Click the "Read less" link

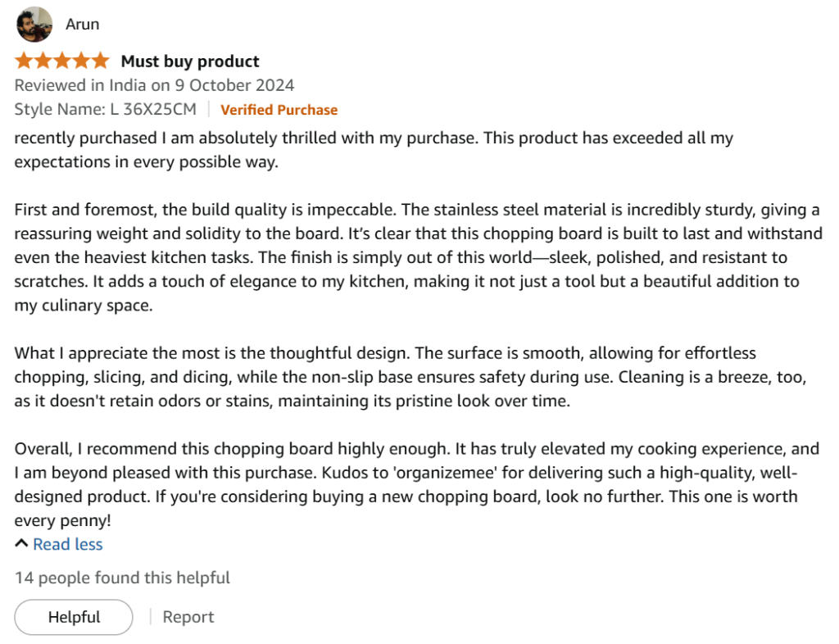(68, 544)
